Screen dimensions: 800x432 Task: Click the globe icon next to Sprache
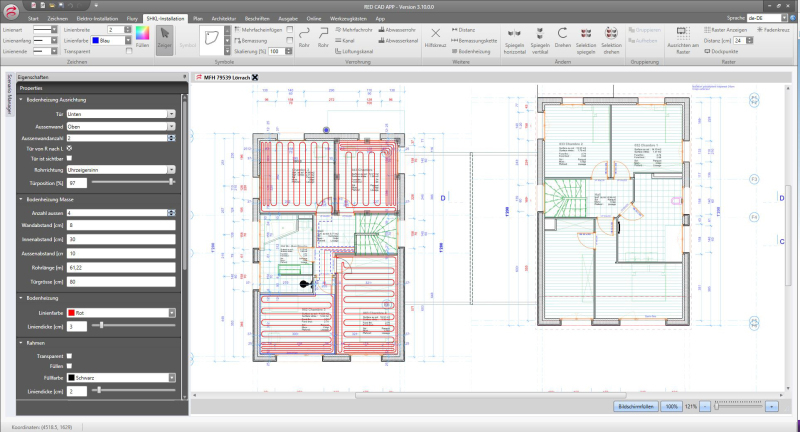click(x=791, y=18)
